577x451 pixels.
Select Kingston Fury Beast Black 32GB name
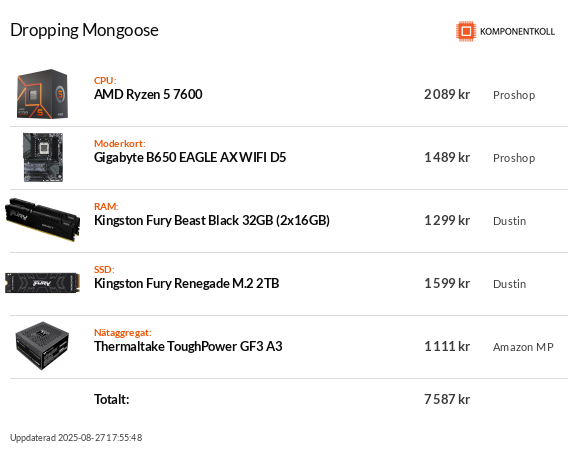(x=212, y=220)
